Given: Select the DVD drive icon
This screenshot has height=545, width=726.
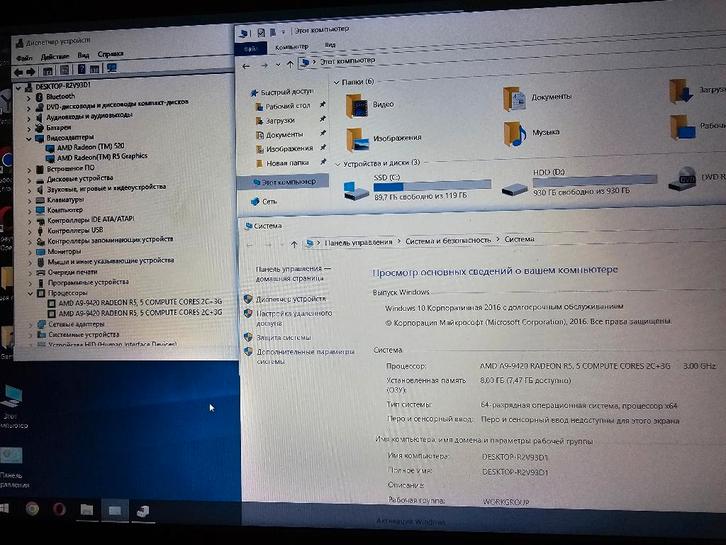Looking at the screenshot, I should tap(683, 179).
